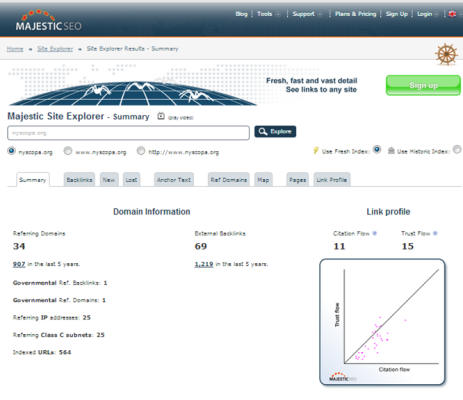This screenshot has height=400, width=463.
Task: Click Indexed URLs: 564 text
Action: [42, 352]
